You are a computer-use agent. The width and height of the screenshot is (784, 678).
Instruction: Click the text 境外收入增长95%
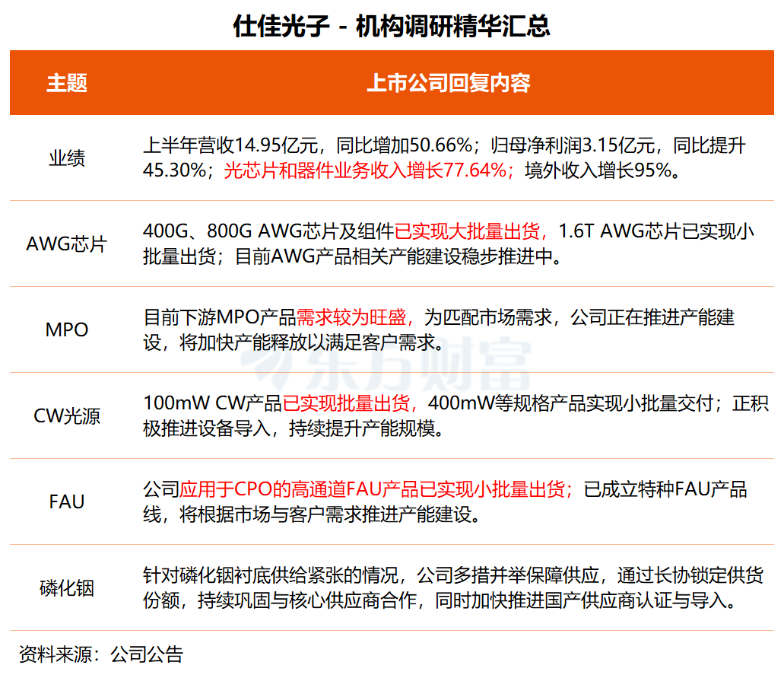pos(598,170)
